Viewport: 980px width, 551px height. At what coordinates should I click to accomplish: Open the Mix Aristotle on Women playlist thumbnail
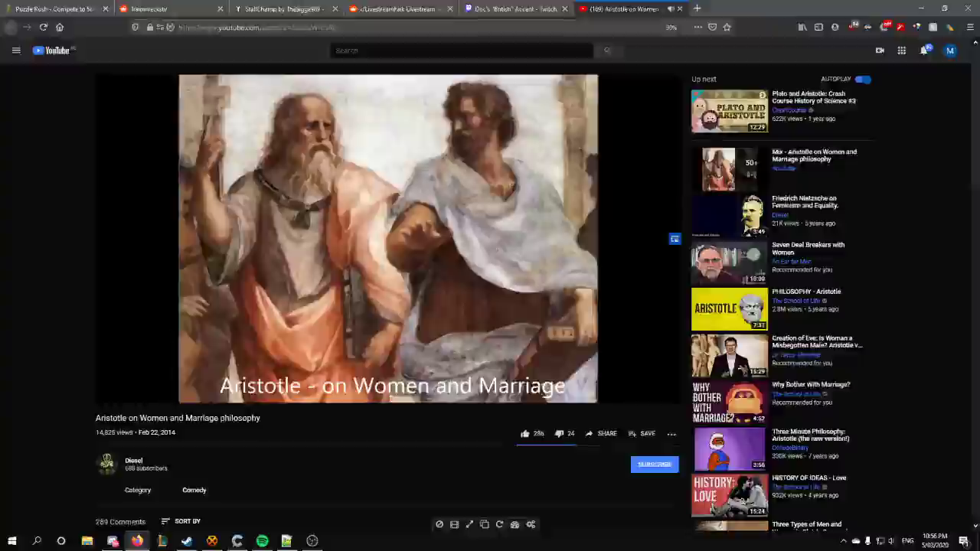point(730,169)
